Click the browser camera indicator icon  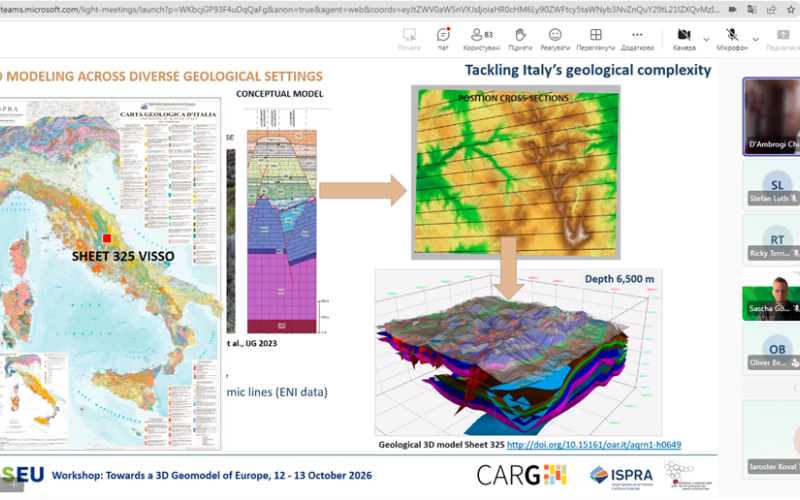pyautogui.click(x=733, y=9)
